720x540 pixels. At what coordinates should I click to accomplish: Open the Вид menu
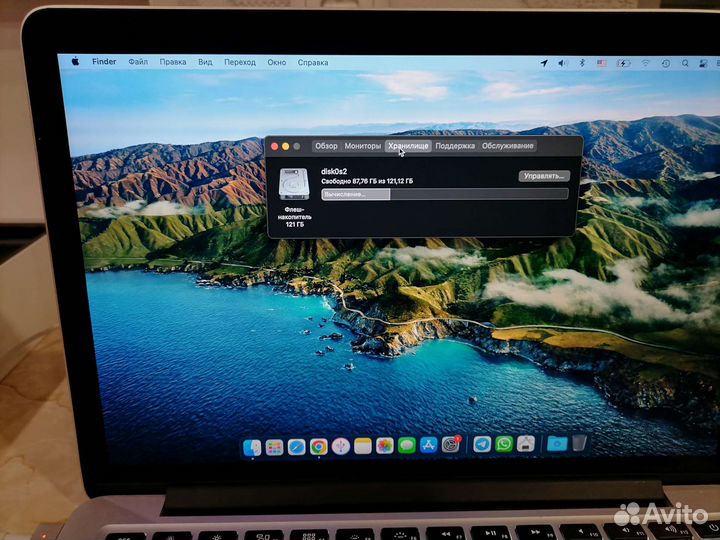click(x=205, y=62)
